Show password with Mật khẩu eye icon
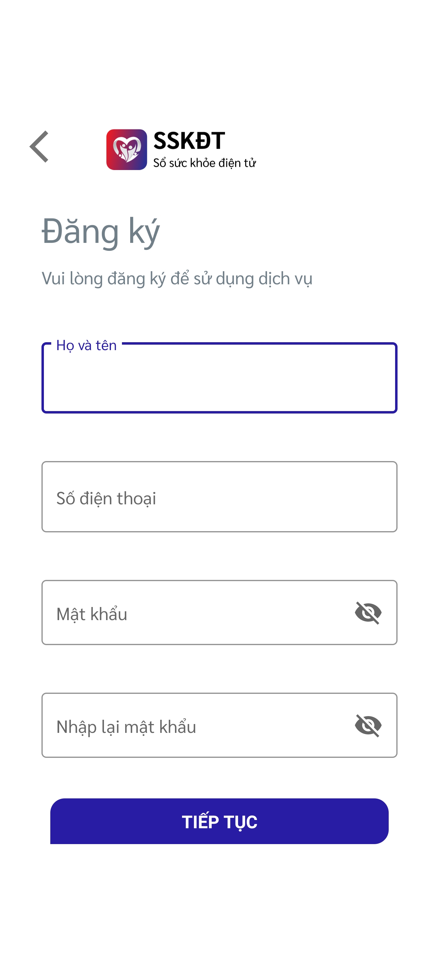The height and width of the screenshot is (980, 439). click(x=368, y=613)
